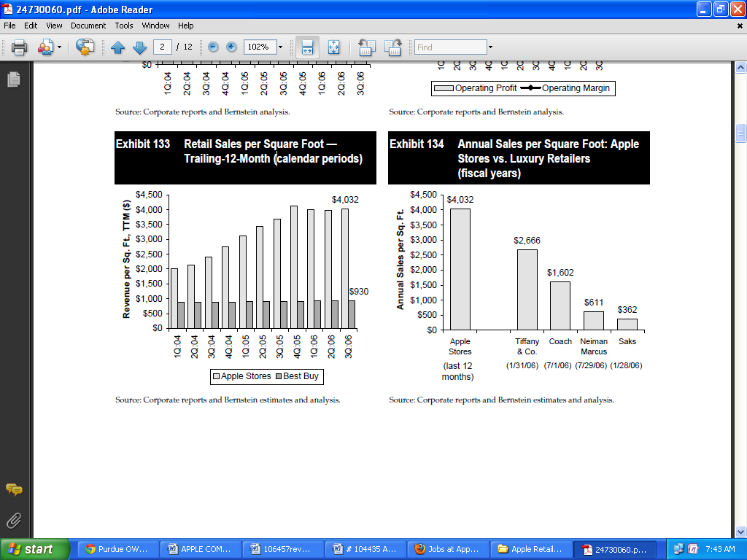Expand the zoom percentage dropdown
Viewport: 747px width, 560px height.
[280, 47]
